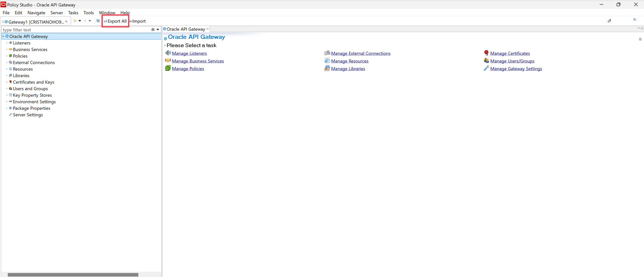
Task: Click the Manage Certificates rosette icon
Action: [486, 53]
